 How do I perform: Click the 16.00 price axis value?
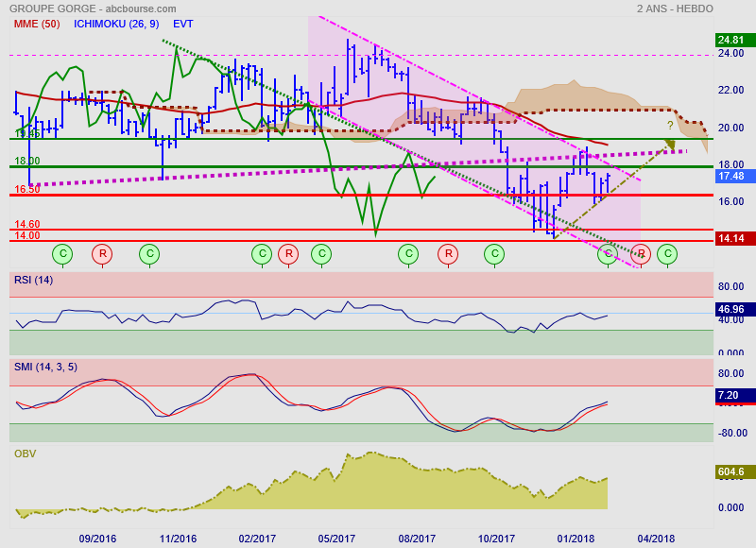point(730,201)
